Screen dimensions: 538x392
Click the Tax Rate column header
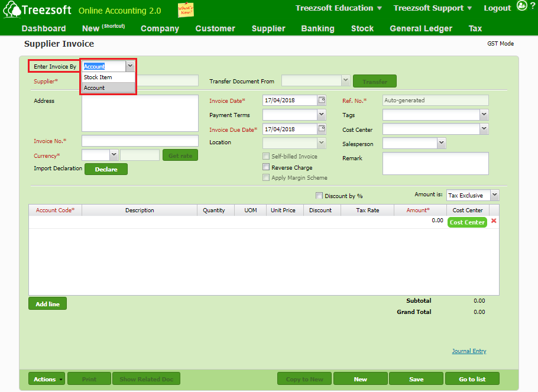click(368, 210)
